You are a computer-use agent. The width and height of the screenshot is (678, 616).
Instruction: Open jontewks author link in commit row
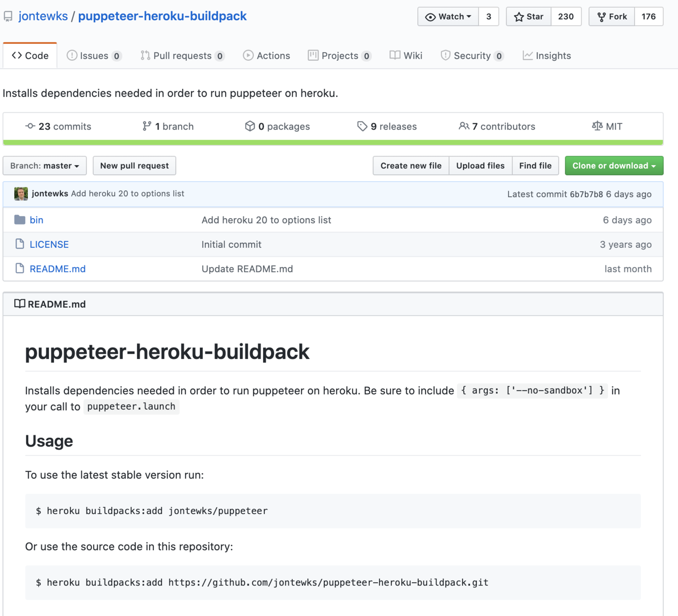[50, 193]
